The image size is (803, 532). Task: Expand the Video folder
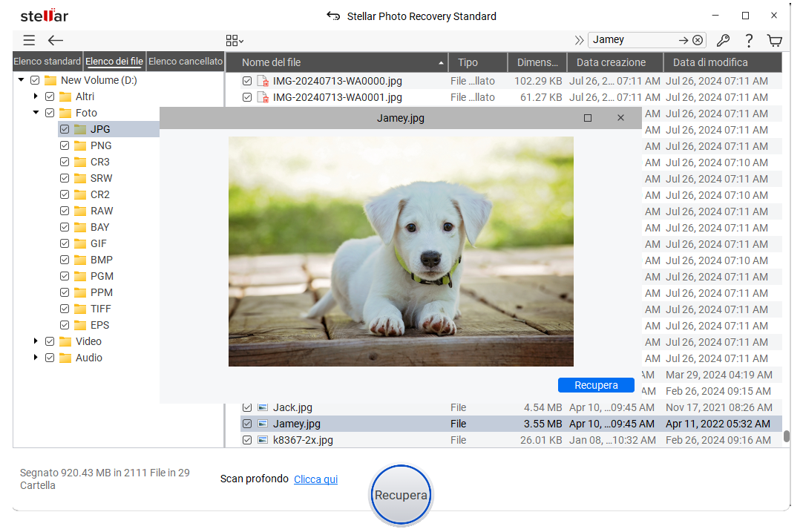[36, 341]
